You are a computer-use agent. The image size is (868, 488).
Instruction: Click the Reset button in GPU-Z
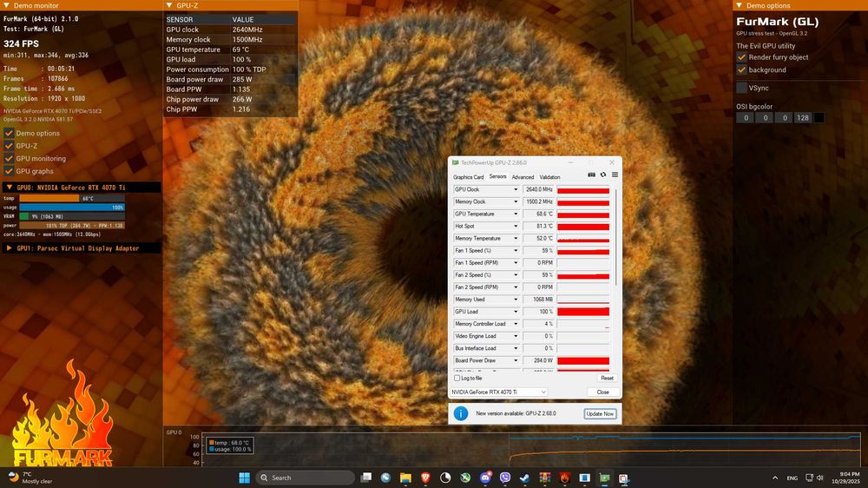(607, 379)
